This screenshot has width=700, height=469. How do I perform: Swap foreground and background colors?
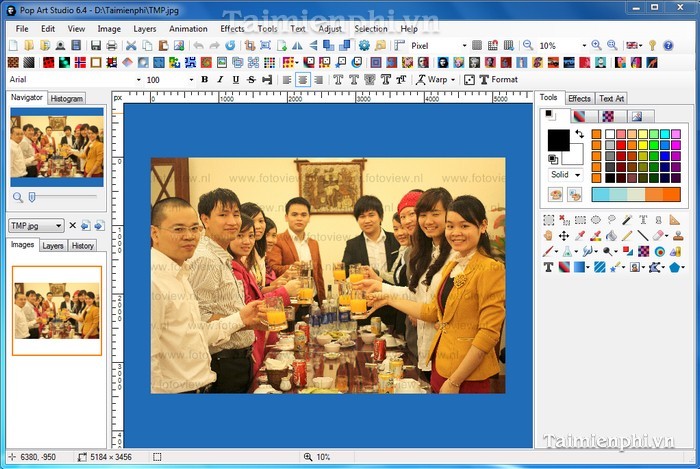(578, 134)
